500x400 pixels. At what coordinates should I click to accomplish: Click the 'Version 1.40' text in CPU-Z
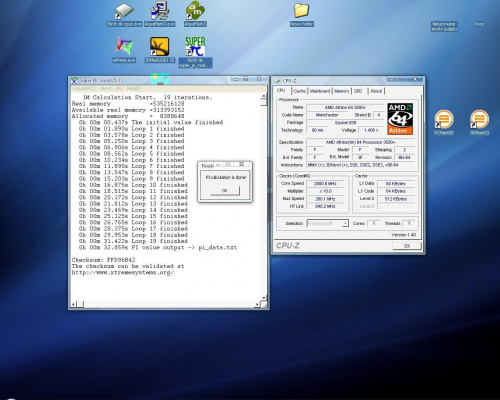[x=404, y=235]
